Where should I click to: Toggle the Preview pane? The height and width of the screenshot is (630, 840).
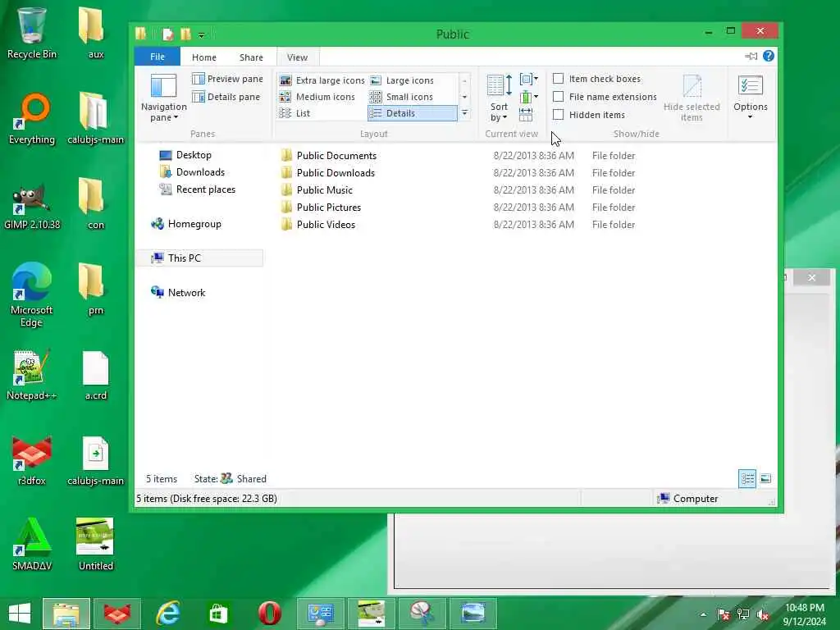coord(228,79)
